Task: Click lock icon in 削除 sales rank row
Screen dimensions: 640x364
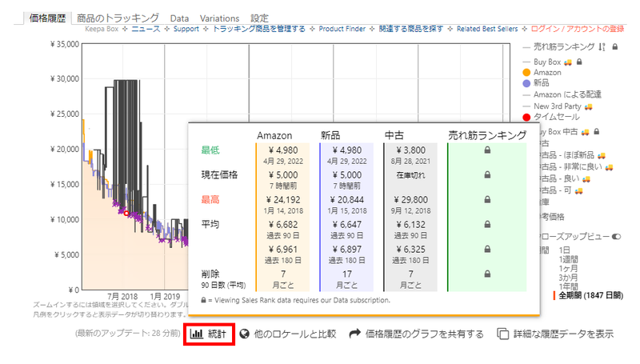Action: pos(487,274)
